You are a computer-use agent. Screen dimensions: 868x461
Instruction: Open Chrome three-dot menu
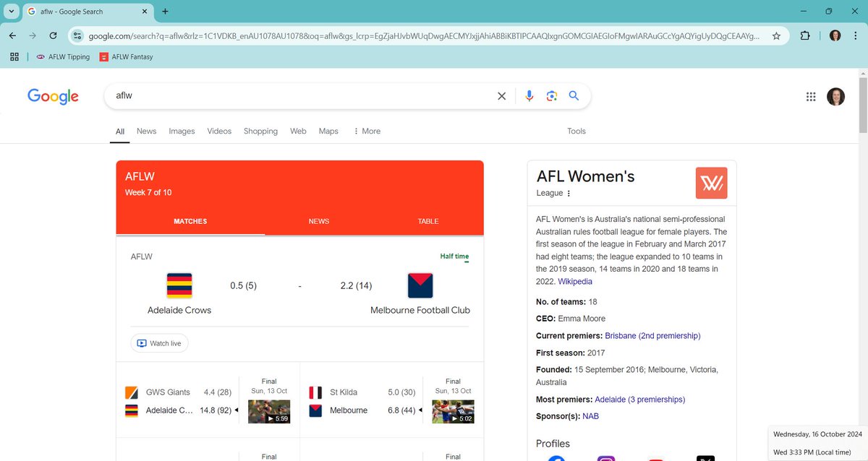coord(855,35)
